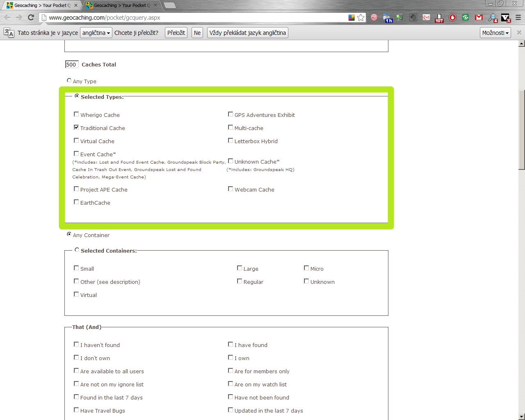Select the Any Type radio button
The height and width of the screenshot is (420, 525).
[x=69, y=80]
